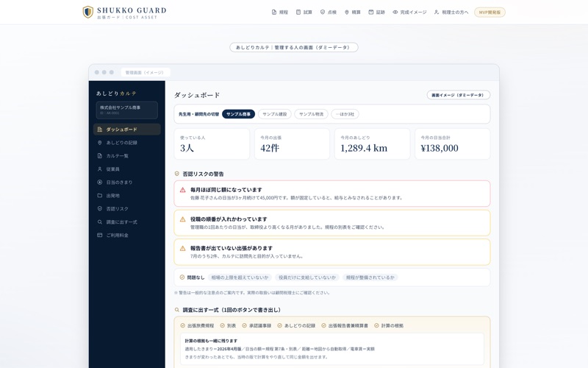Click the calculator icon beside 試算
Screen dimensions: 588x368
click(298, 13)
